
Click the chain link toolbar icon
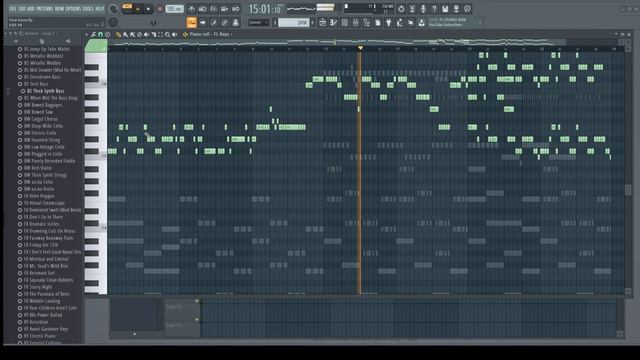(x=224, y=22)
